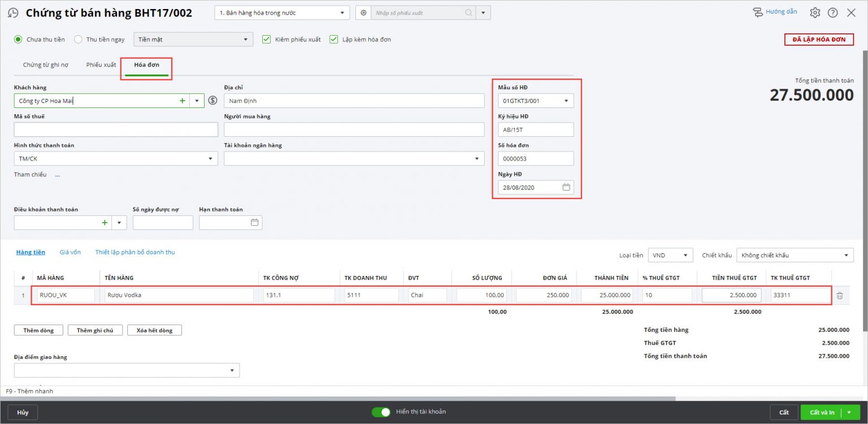This screenshot has height=424, width=868.
Task: Click the TK công nợ cell 131.1
Action: 299,295
